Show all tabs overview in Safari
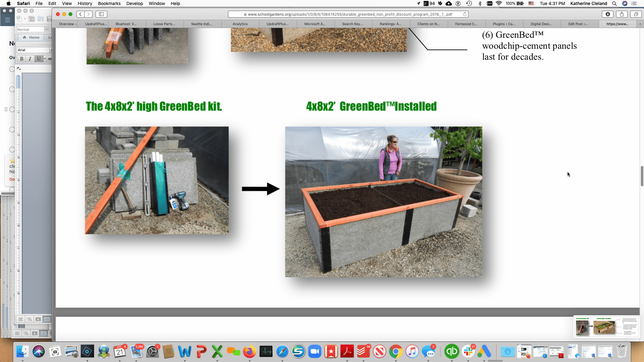 click(636, 14)
